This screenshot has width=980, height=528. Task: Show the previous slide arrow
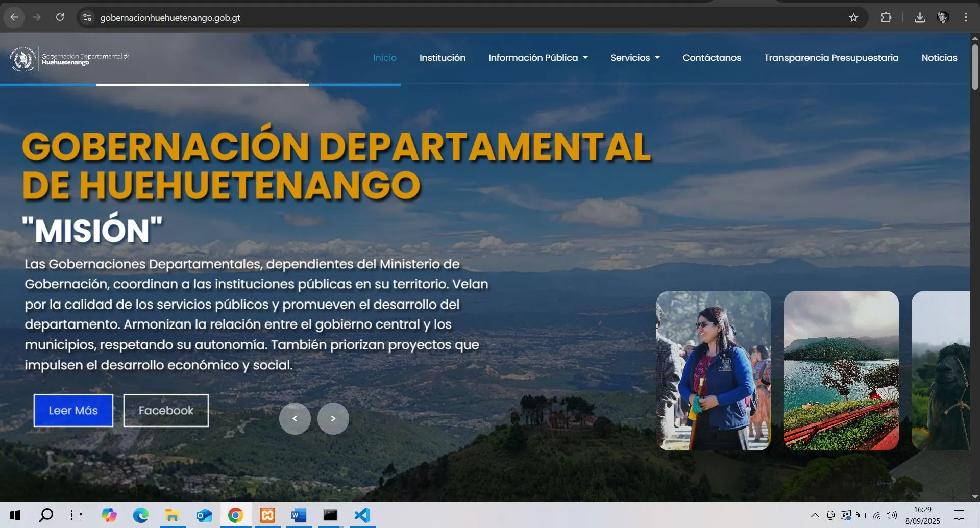[x=295, y=418]
